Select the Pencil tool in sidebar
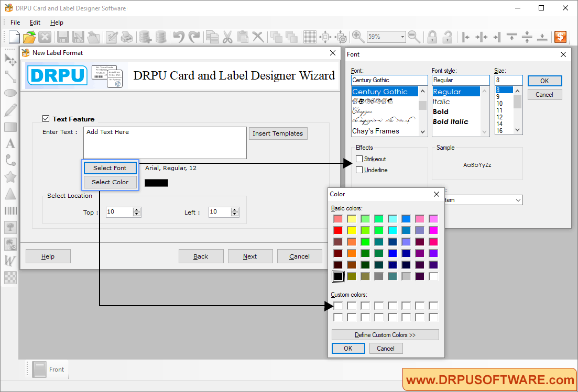Image resolution: width=578 pixels, height=392 pixels. [x=10, y=110]
